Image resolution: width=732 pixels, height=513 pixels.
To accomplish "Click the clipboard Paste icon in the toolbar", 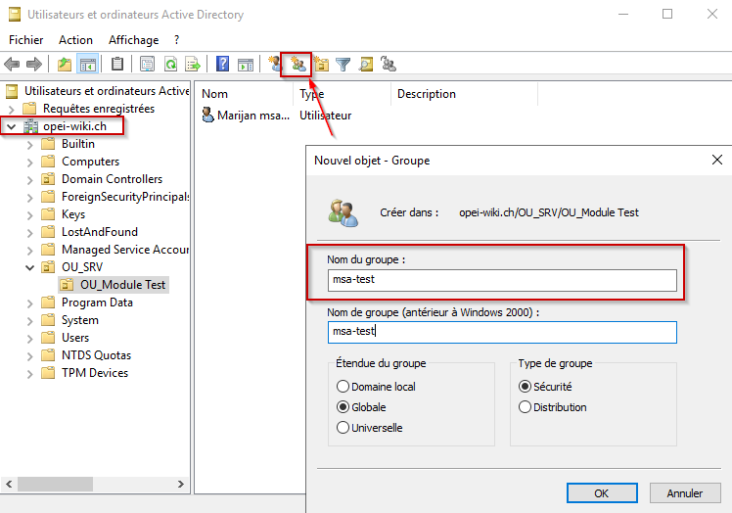I will 117,63.
